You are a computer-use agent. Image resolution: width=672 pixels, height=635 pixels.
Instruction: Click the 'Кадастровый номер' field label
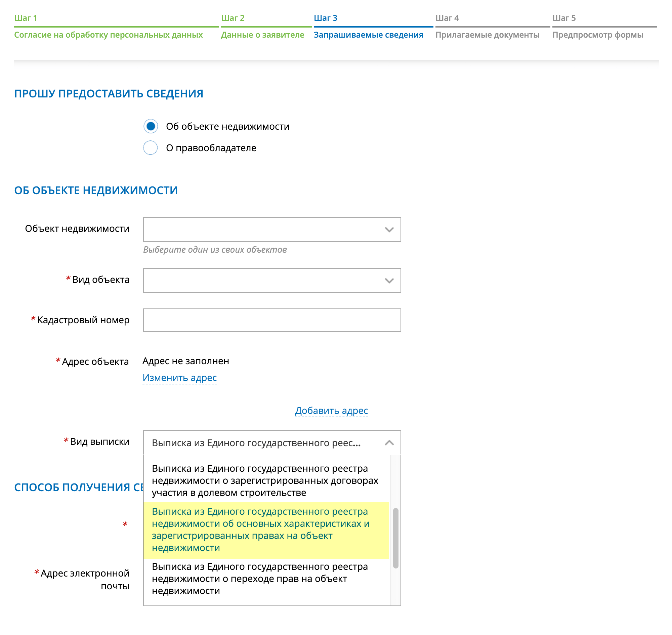click(83, 320)
